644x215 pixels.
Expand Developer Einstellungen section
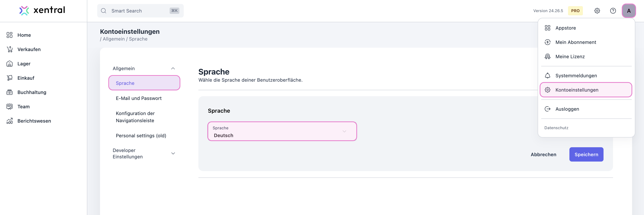pos(173,153)
